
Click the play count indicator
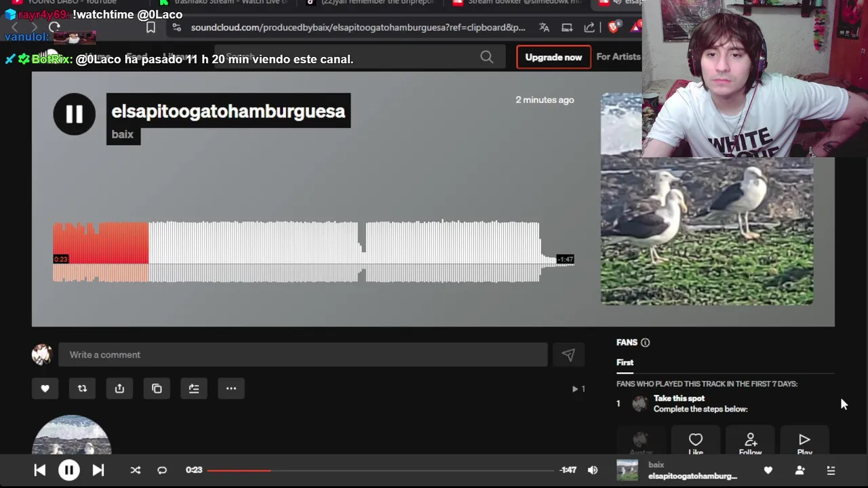tap(578, 389)
